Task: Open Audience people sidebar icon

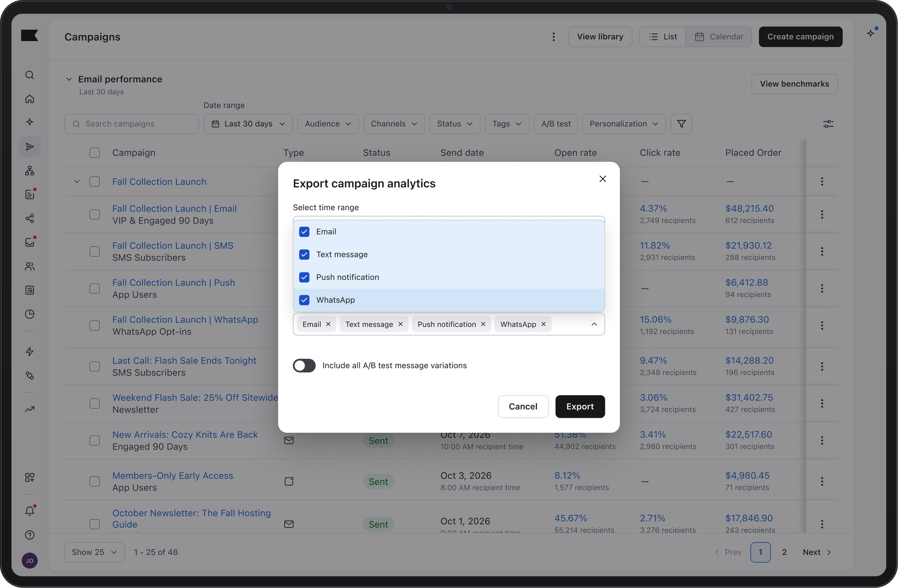Action: (x=30, y=266)
